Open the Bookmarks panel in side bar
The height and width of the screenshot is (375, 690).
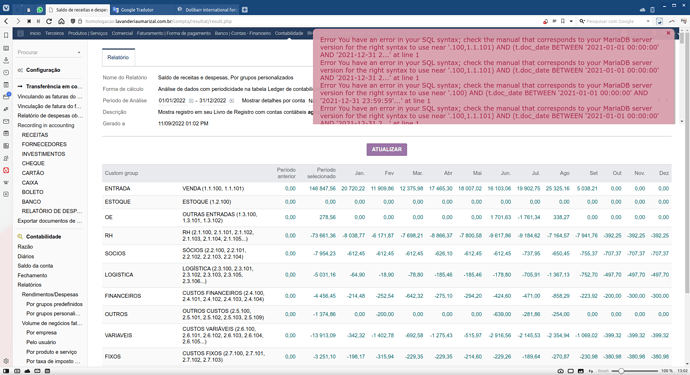coord(6,35)
